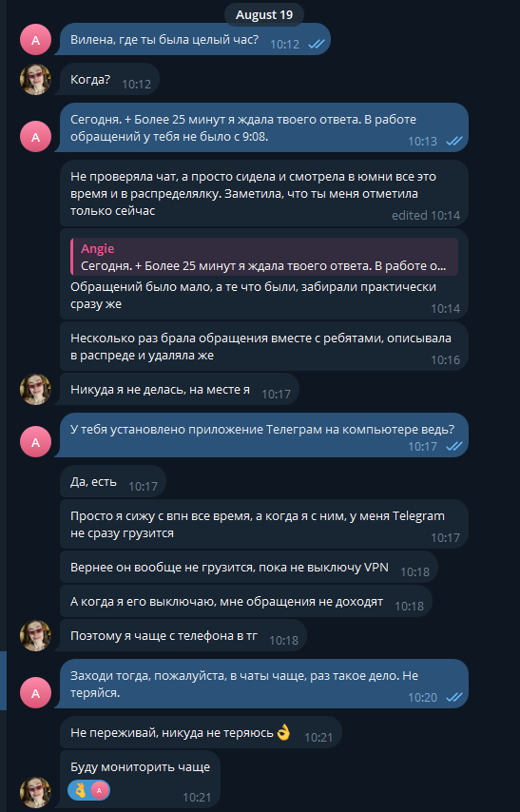Screen dimensions: 520x812
Task: Click OK hand emoji in "Не переживай" message
Action: click(283, 732)
